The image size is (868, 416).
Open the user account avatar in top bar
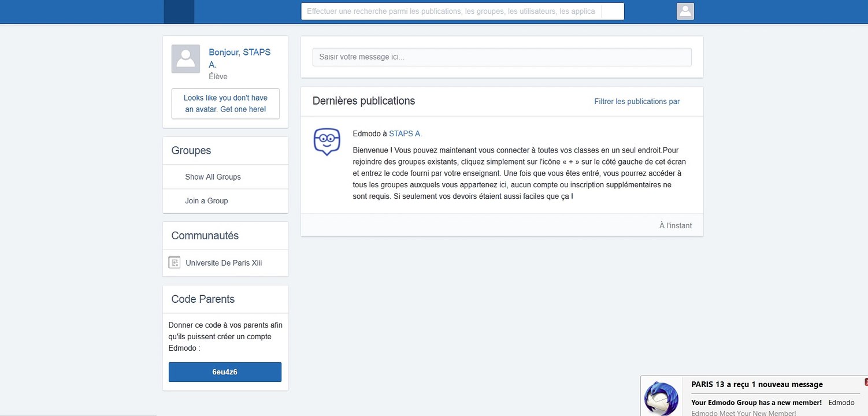[685, 12]
